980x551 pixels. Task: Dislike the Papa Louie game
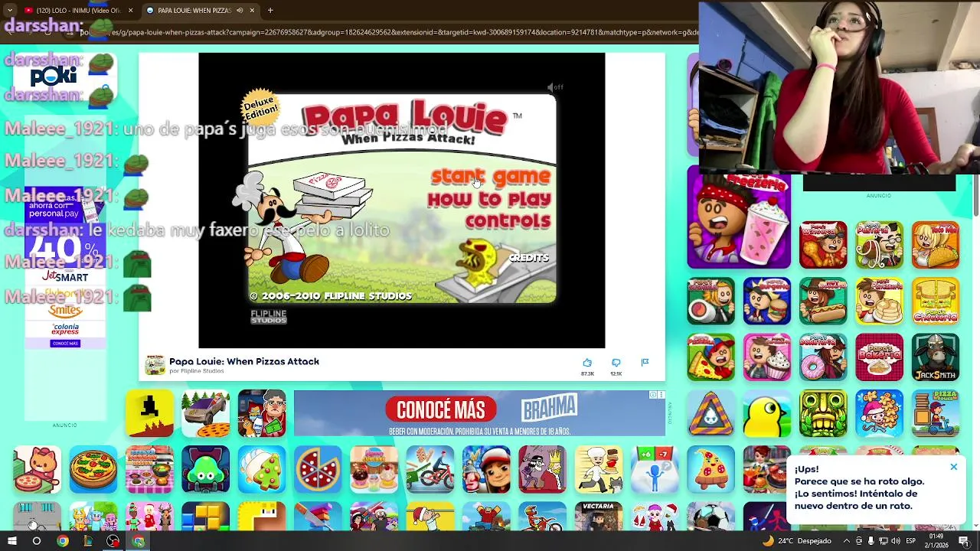tap(616, 363)
